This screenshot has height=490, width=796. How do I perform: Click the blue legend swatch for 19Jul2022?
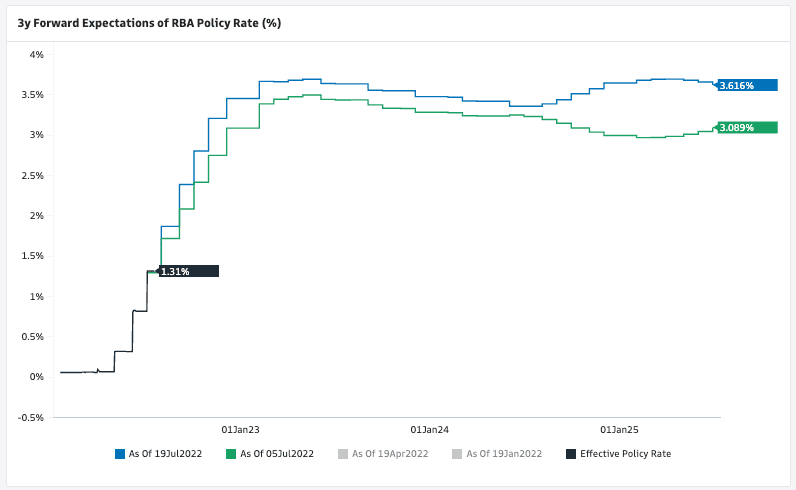click(120, 454)
